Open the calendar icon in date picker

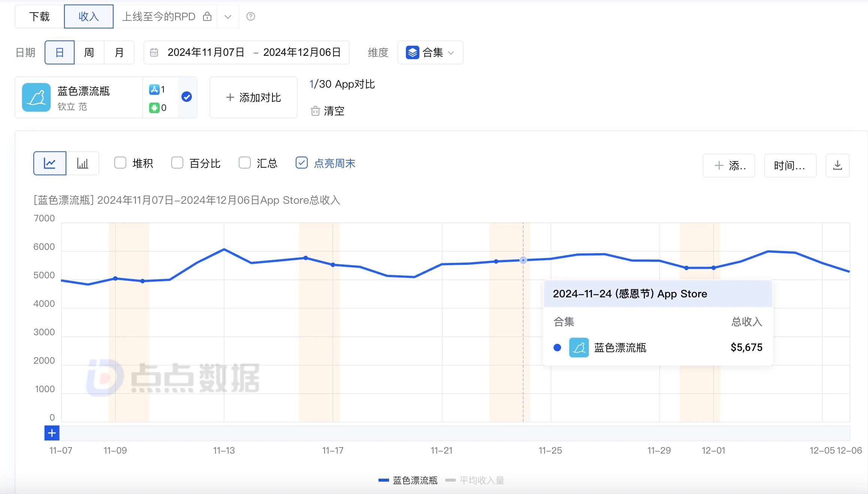(155, 52)
